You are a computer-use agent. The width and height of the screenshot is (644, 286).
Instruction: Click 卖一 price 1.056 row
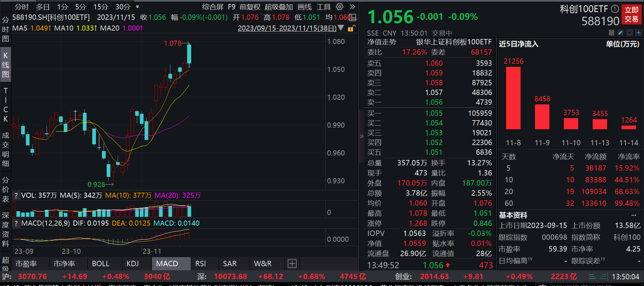[429, 102]
